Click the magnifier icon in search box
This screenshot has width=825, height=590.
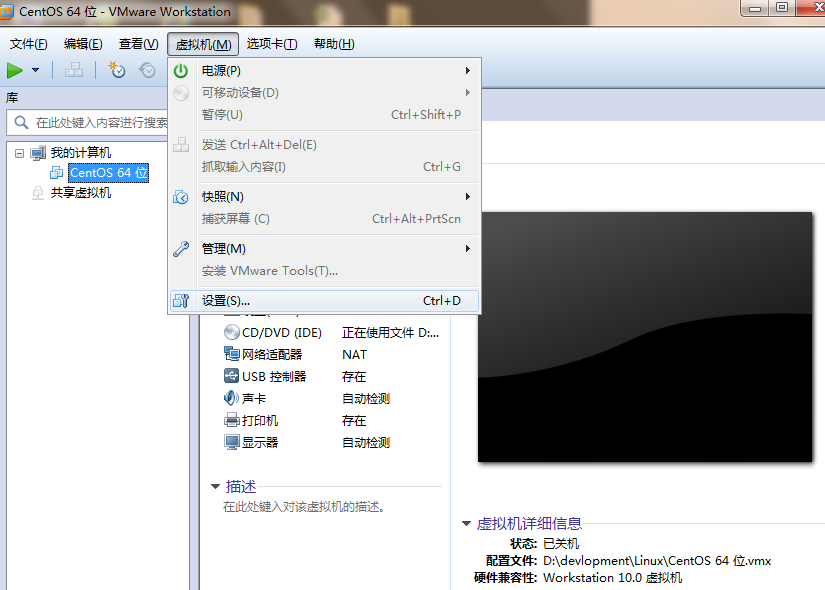pyautogui.click(x=21, y=122)
